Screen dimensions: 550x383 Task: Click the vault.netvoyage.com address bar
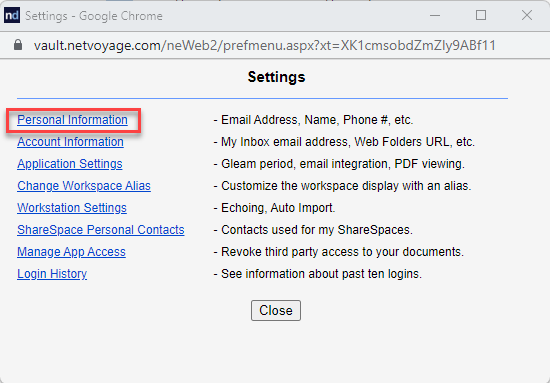click(265, 45)
